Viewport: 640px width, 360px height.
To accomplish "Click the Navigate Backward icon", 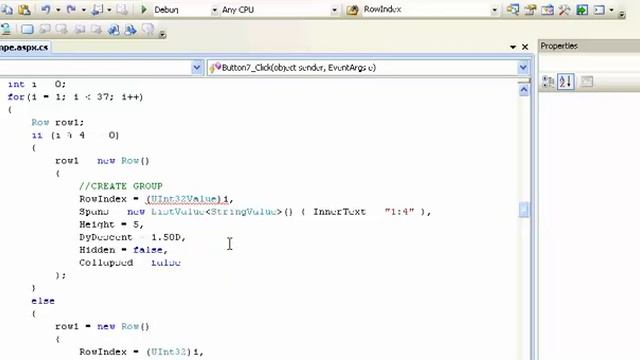I will pos(97,9).
